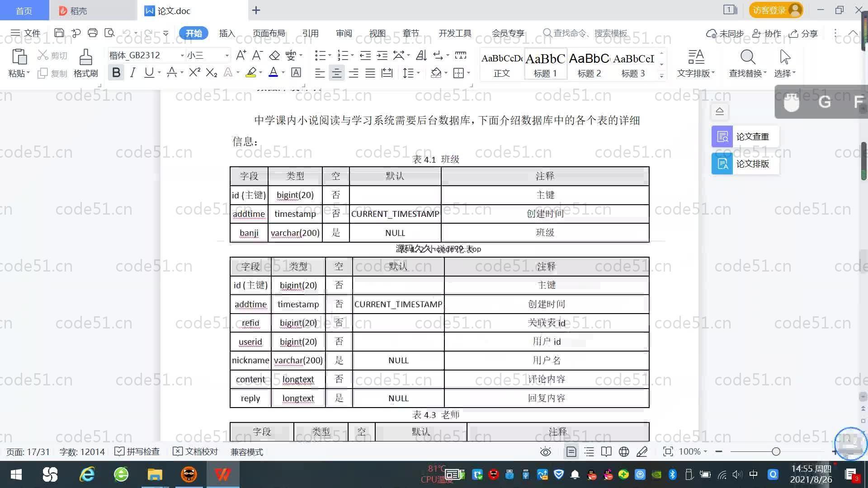Apply the Heading 1 style

[545, 65]
